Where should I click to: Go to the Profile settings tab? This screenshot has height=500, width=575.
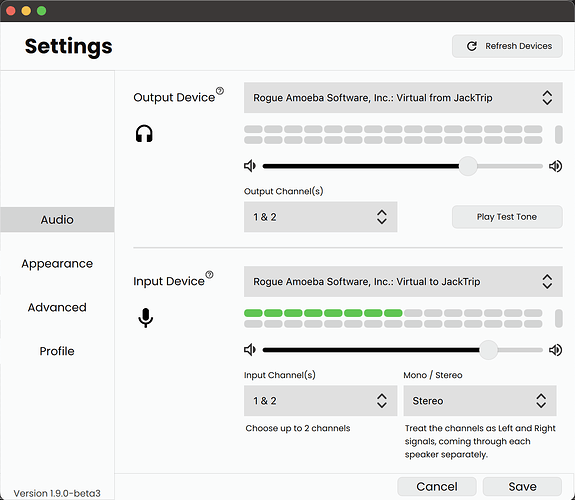click(x=57, y=351)
